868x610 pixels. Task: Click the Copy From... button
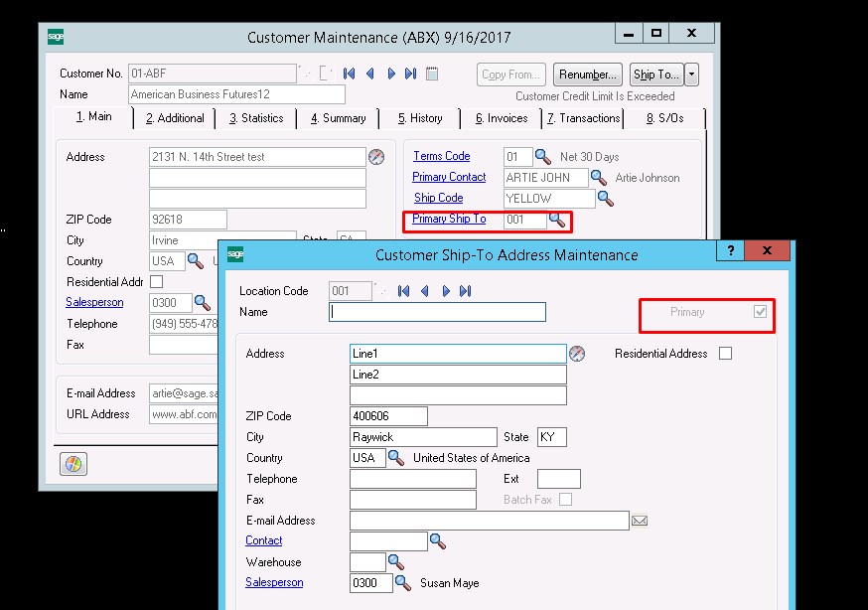[511, 75]
